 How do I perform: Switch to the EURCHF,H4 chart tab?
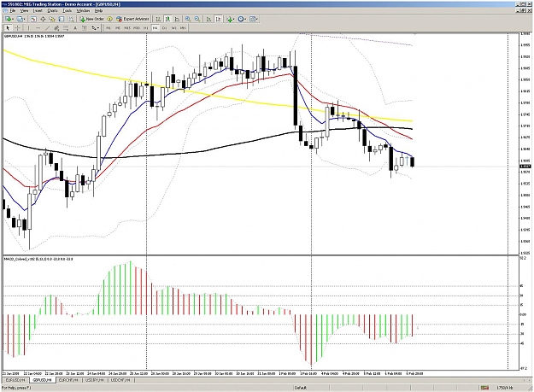[x=69, y=380]
